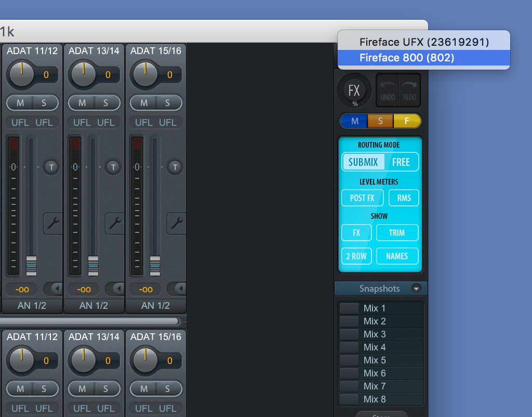Click the ADAT 13/14 volume fader handle
Screen dimensions: 532x417
[x=94, y=265]
